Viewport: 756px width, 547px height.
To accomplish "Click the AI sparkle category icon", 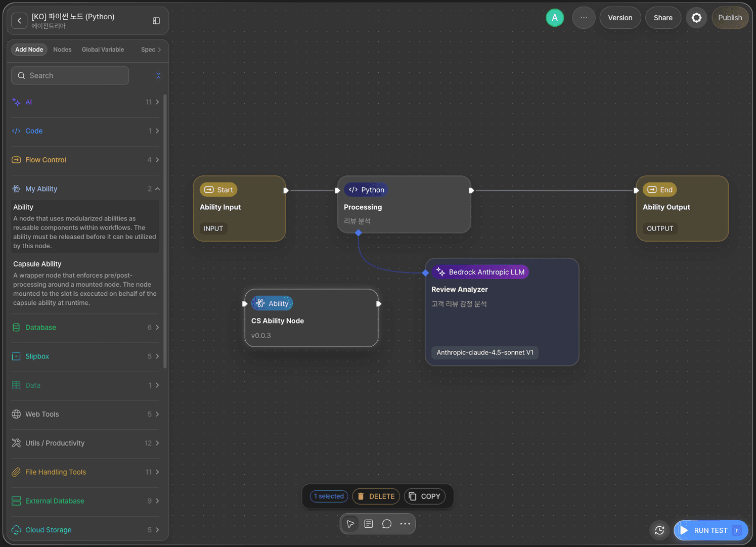I will pyautogui.click(x=16, y=102).
